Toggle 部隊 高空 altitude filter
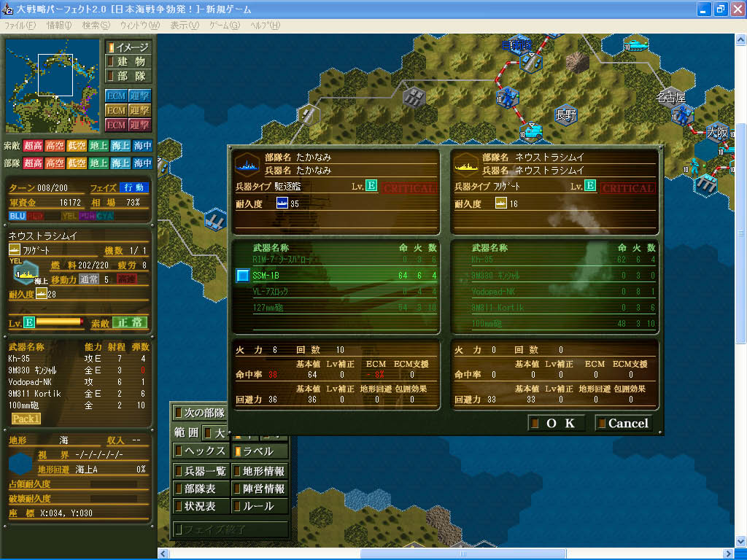This screenshot has width=747, height=560. point(55,163)
